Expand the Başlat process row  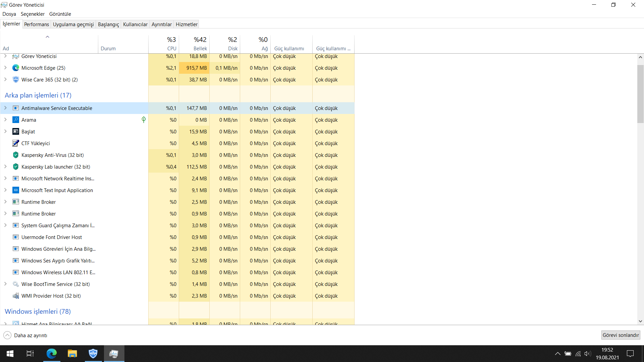tap(5, 131)
